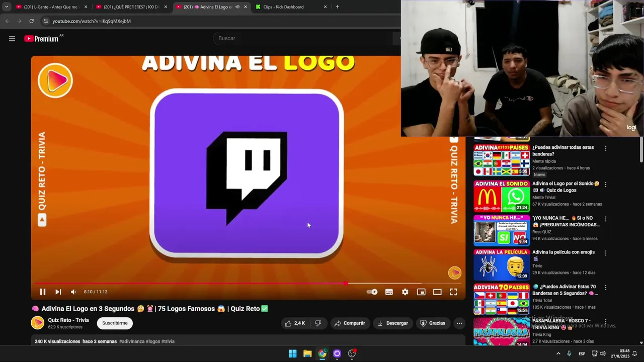This screenshot has height=362, width=644.
Task: Click Chrome icon in taskbar
Action: pyautogui.click(x=322, y=353)
